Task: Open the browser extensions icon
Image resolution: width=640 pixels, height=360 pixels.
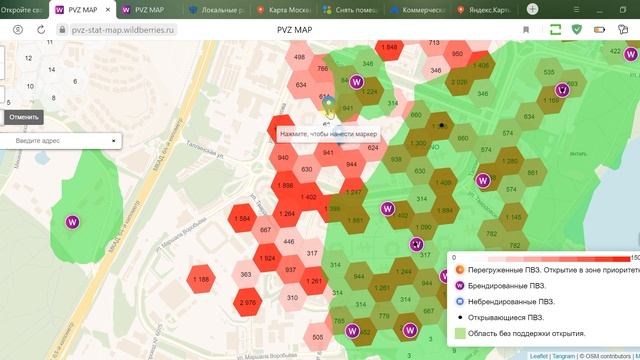Action: click(623, 29)
